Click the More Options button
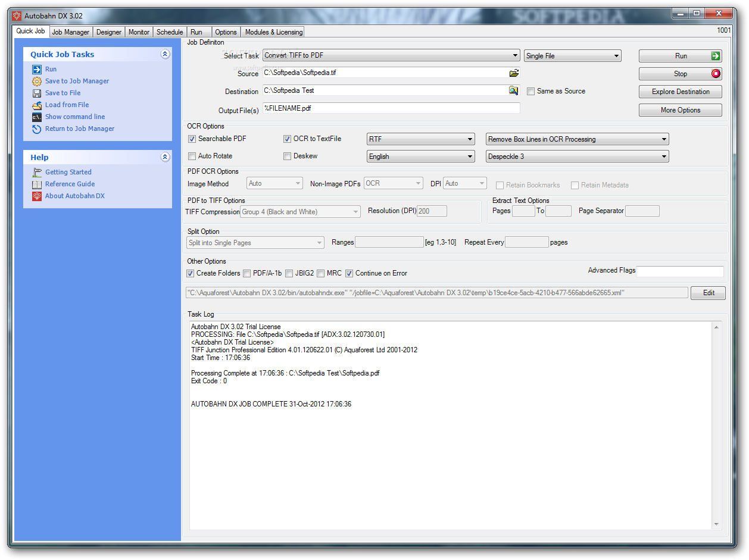This screenshot has width=749, height=560. click(x=681, y=110)
